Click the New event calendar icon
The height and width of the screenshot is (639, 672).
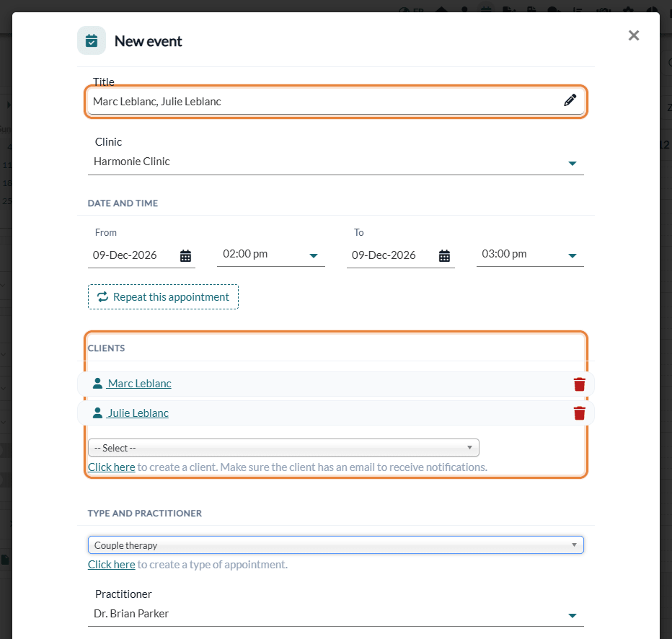[92, 40]
